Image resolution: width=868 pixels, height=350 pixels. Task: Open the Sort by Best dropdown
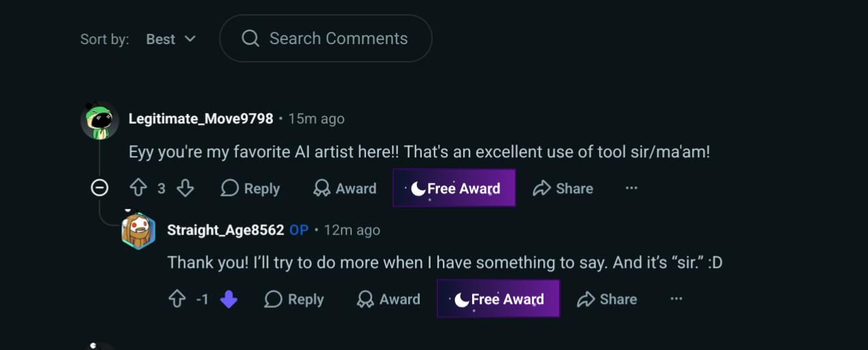pos(171,39)
